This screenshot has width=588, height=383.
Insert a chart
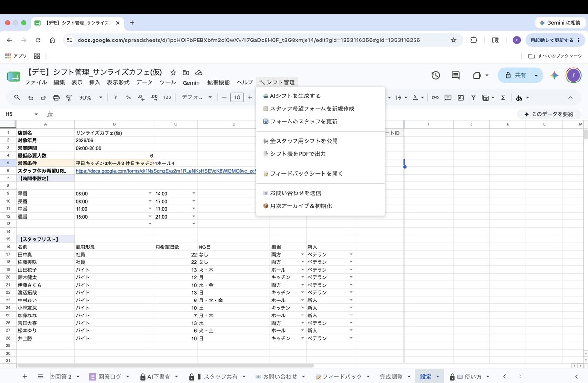tap(461, 97)
